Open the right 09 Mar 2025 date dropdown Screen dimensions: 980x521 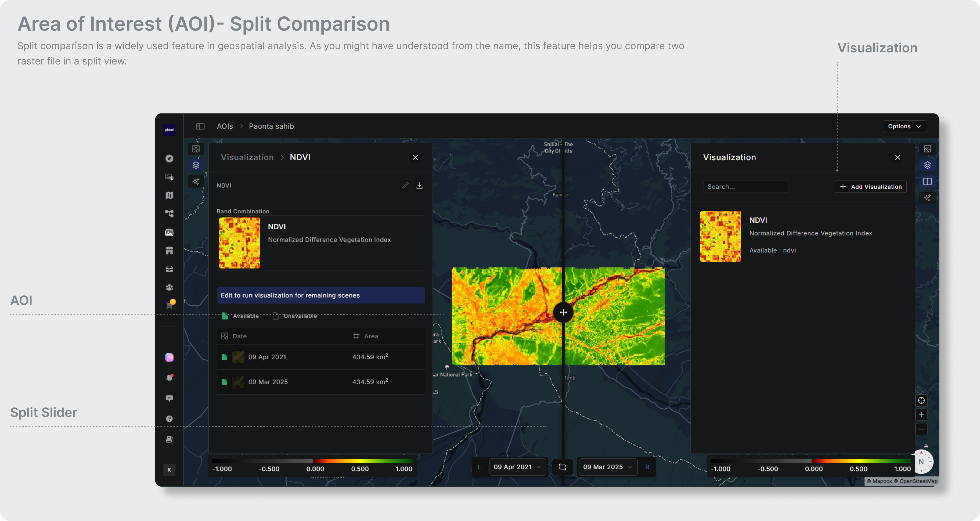607,467
